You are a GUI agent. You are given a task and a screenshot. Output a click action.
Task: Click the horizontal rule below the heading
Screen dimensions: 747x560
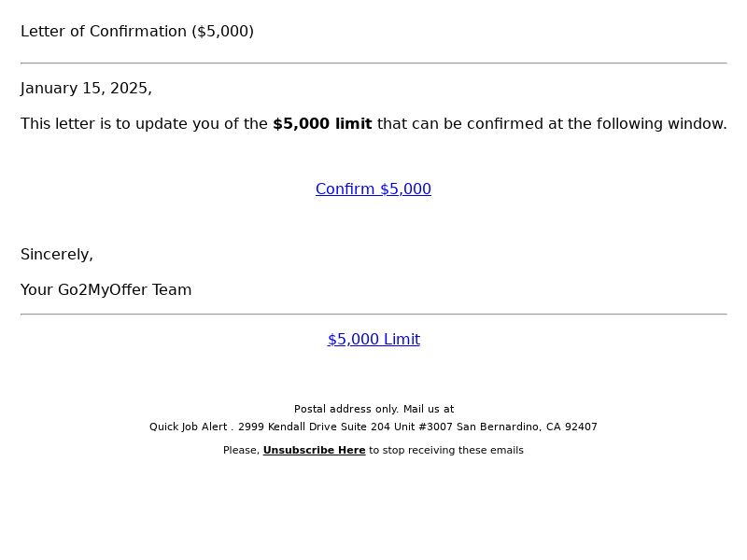click(x=373, y=63)
